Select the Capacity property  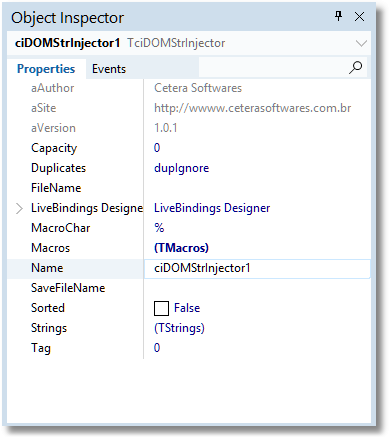pyautogui.click(x=54, y=148)
